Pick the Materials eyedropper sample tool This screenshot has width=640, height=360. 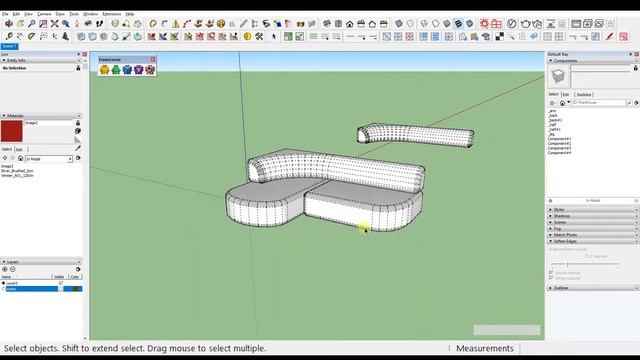pyautogui.click(x=78, y=148)
